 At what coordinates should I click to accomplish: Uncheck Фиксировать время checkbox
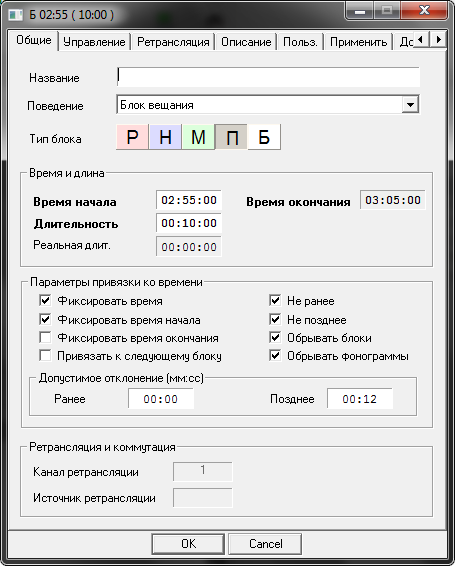tap(45, 300)
